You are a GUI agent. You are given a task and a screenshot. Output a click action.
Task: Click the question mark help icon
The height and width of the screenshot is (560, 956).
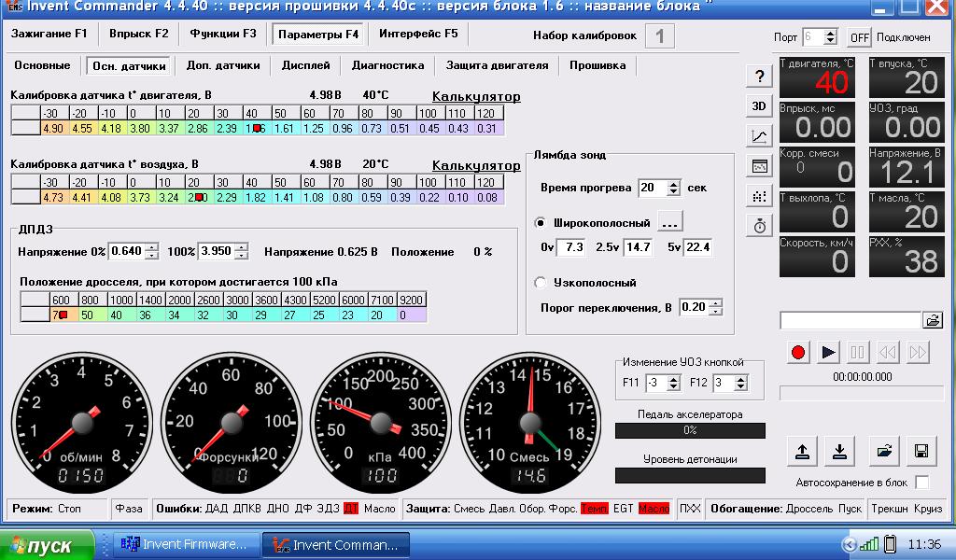click(759, 77)
